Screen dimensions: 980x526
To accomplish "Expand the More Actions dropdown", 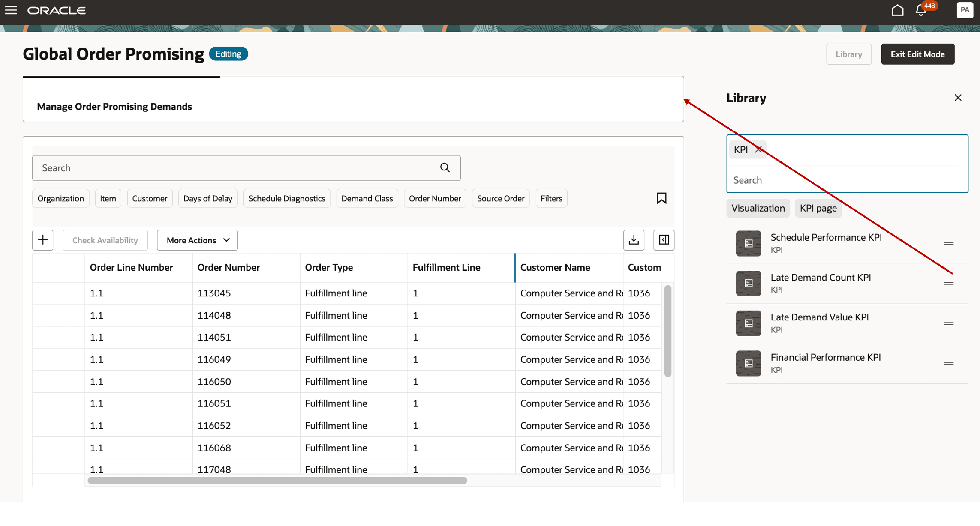I will 197,240.
